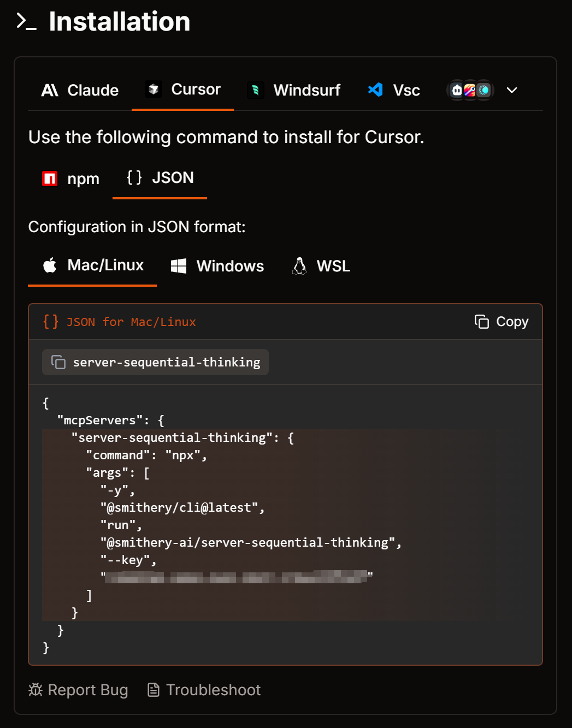Click the document icon beside Troubleshoot
Image resolution: width=572 pixels, height=728 pixels.
tap(154, 690)
